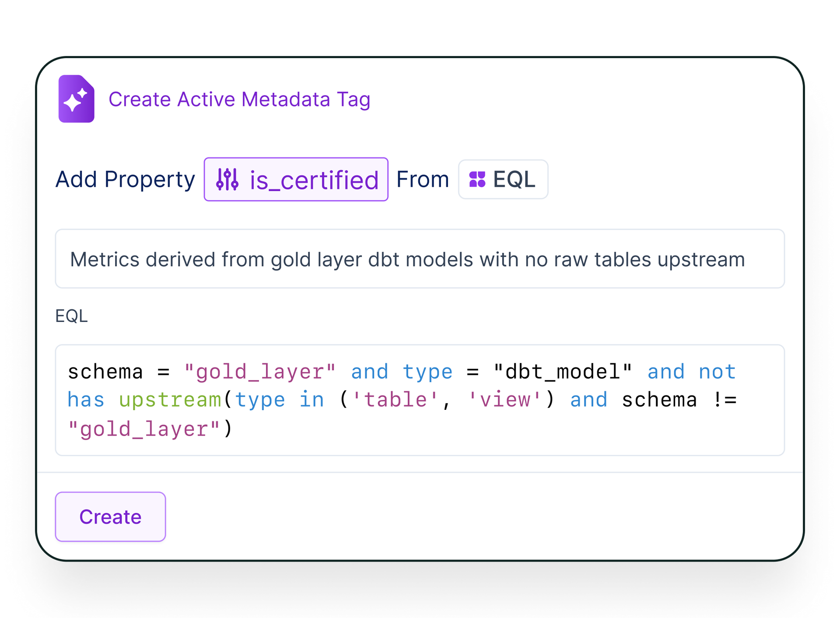Click the "in" keyword in the query
The height and width of the screenshot is (618, 840).
tap(311, 400)
